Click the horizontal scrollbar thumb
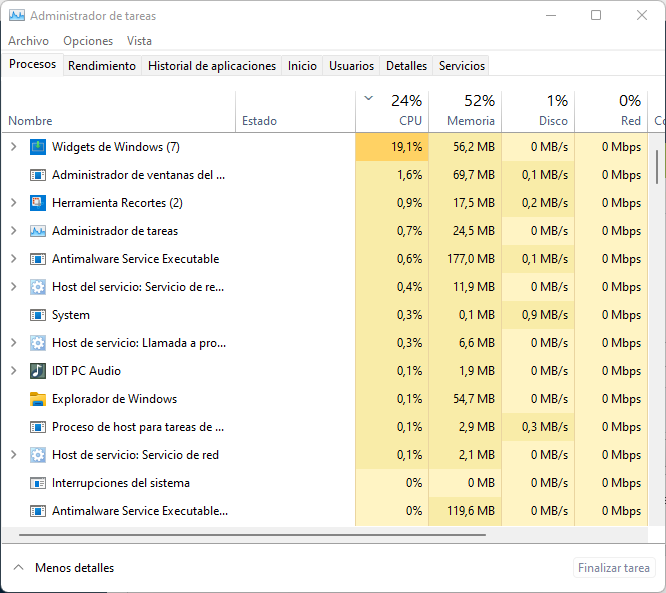Image resolution: width=666 pixels, height=593 pixels. click(252, 535)
